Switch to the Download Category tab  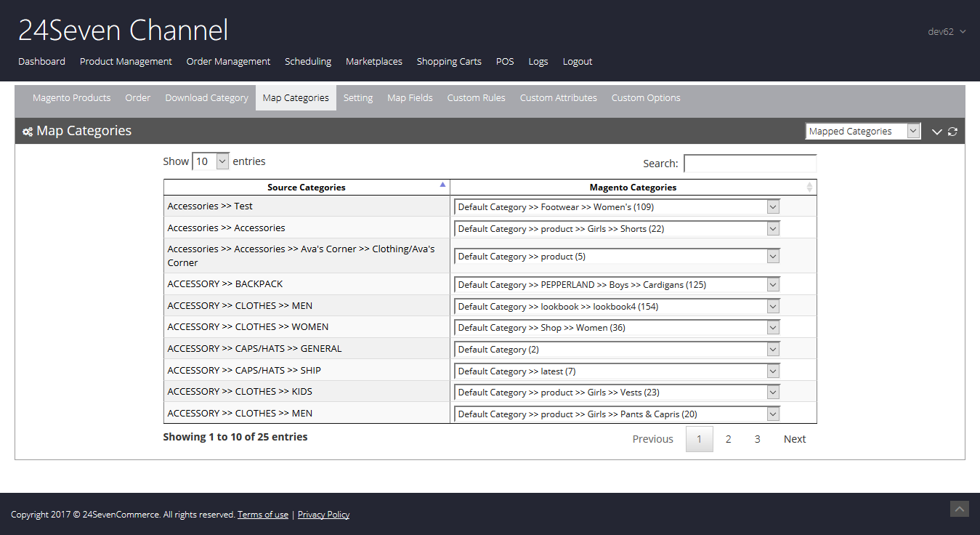(x=206, y=98)
